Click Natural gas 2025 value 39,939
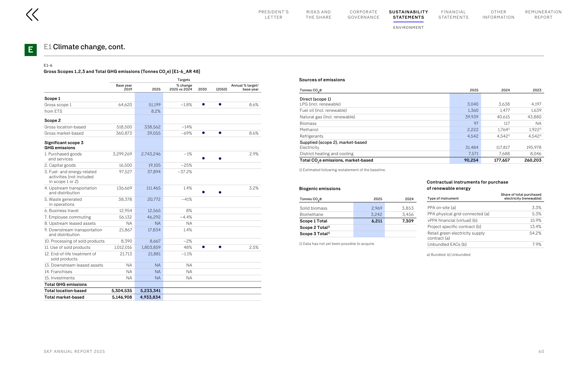588x368 pixels. 472,117
